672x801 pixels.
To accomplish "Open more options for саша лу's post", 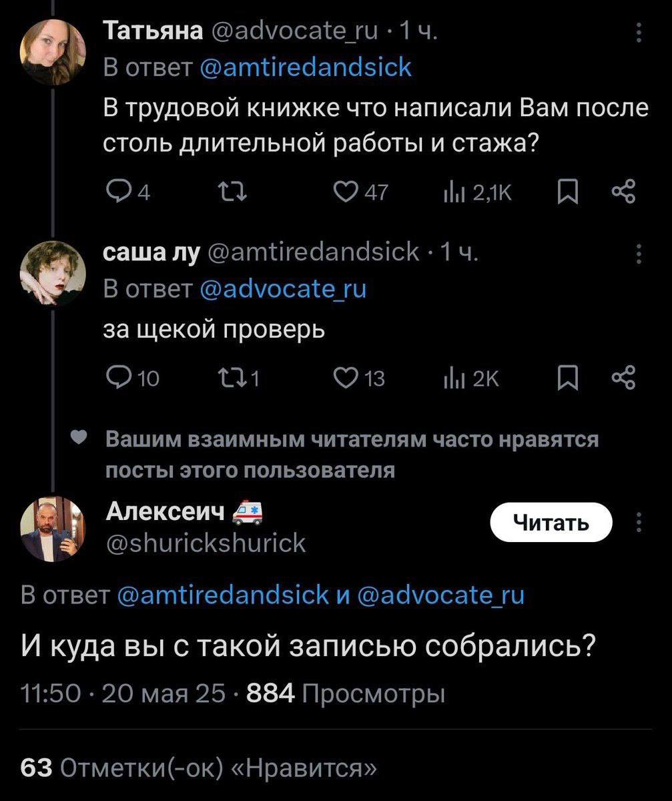I will pyautogui.click(x=639, y=254).
